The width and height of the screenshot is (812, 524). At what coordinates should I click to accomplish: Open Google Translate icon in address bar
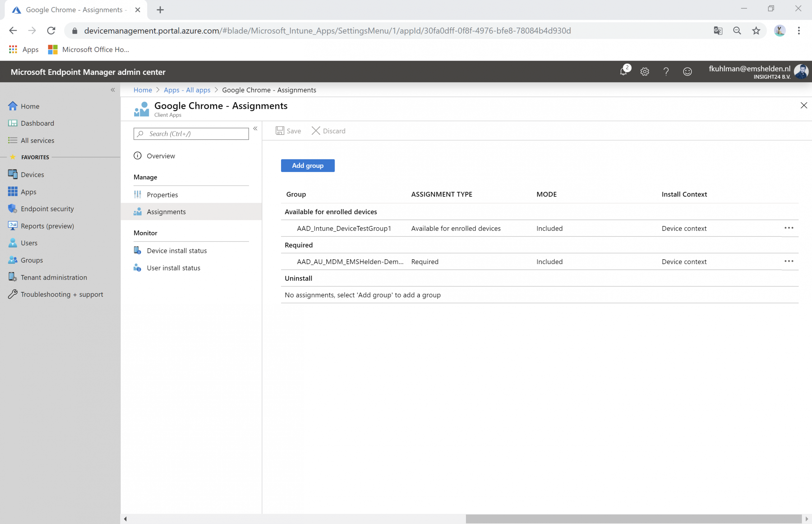(718, 30)
